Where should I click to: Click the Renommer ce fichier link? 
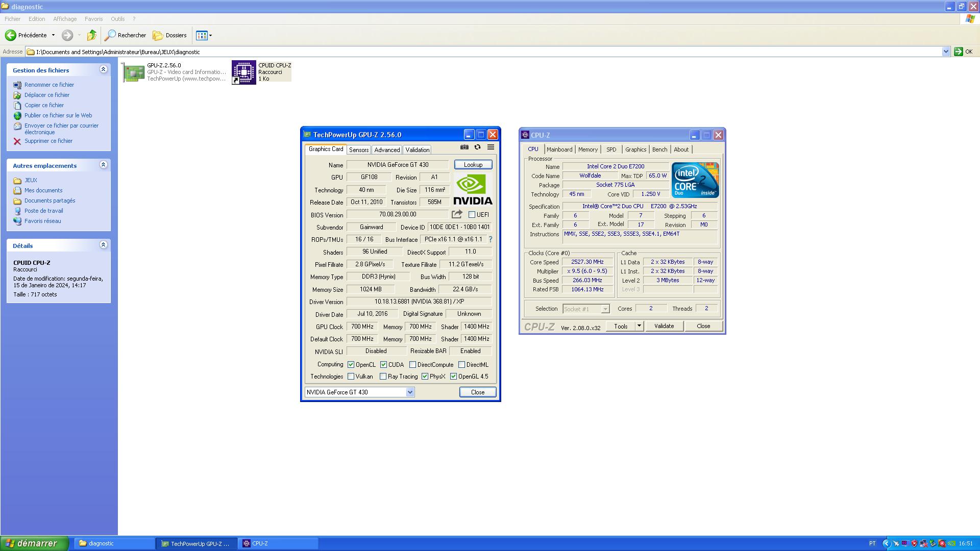[x=49, y=85]
